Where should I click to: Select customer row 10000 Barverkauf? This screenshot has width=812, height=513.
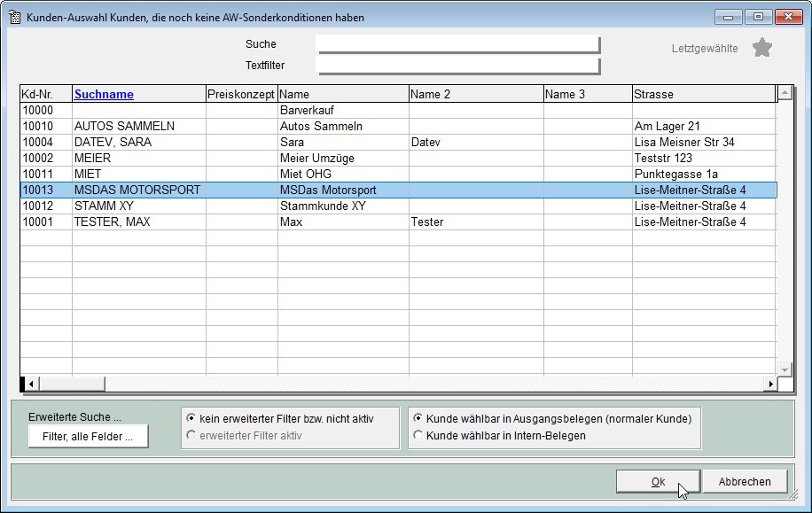coord(398,110)
